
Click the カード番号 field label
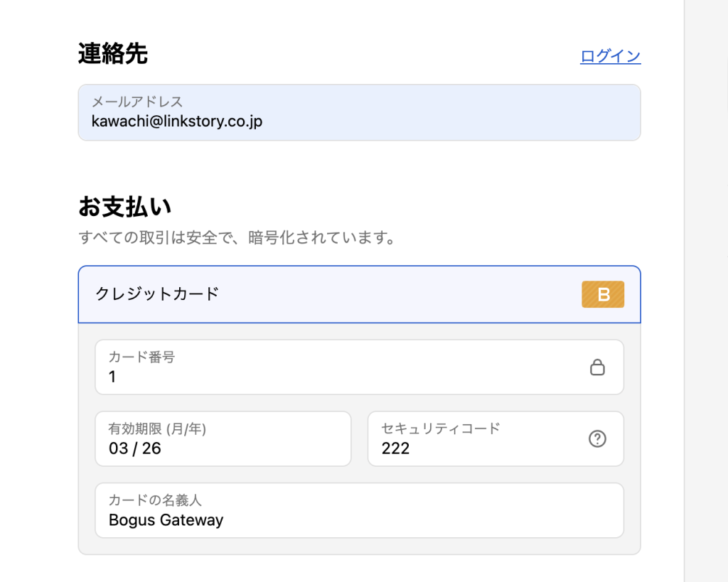141,357
